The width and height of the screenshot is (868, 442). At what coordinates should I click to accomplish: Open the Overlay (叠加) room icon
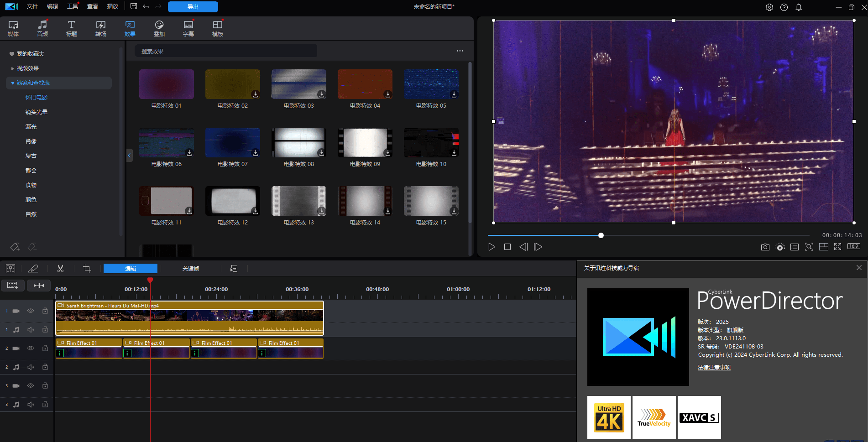click(x=159, y=28)
